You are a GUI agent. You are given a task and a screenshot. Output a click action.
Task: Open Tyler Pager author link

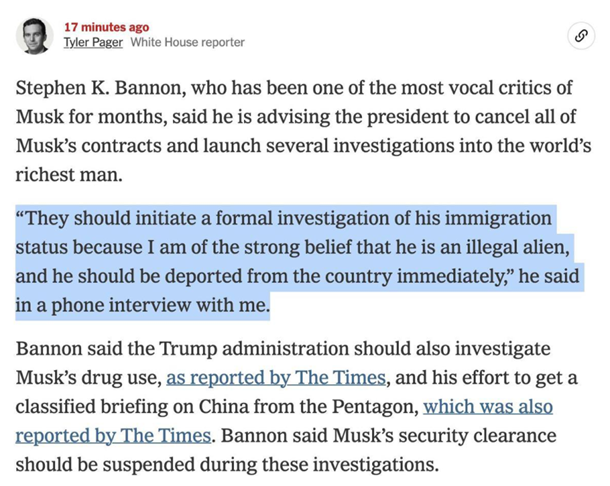click(93, 42)
